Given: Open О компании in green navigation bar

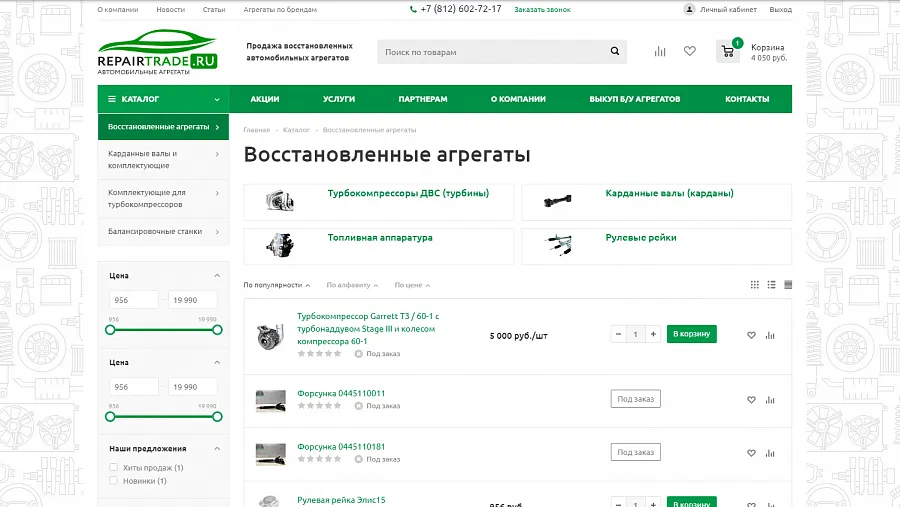Looking at the screenshot, I should (518, 99).
